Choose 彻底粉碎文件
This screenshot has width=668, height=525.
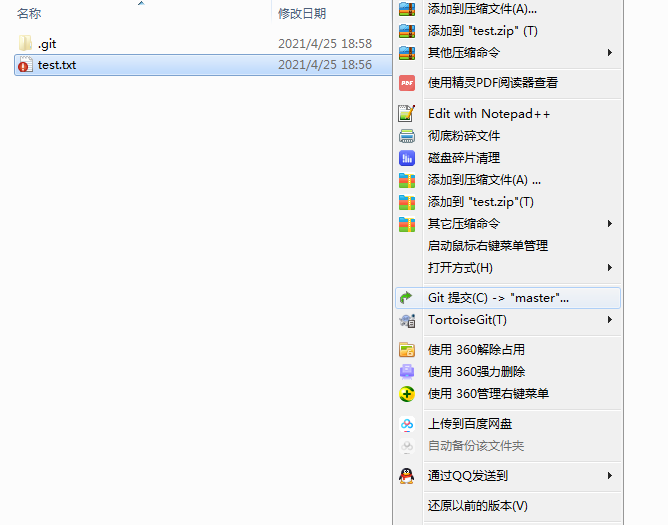point(509,136)
